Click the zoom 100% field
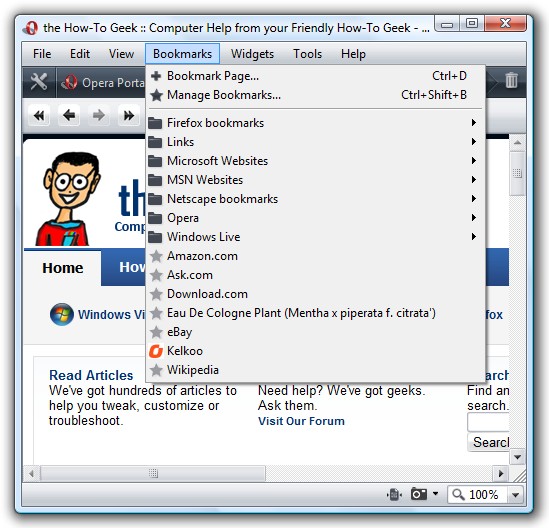Image resolution: width=549 pixels, height=528 pixels. (477, 495)
